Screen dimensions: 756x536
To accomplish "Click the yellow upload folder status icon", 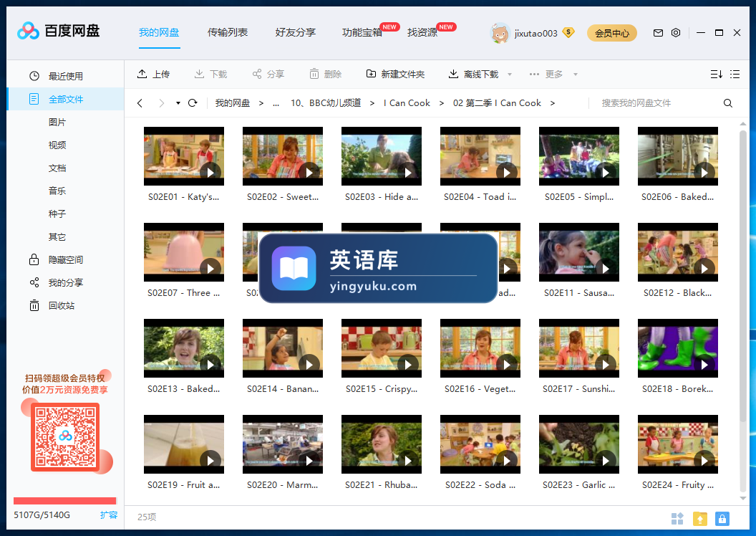I will click(x=699, y=519).
